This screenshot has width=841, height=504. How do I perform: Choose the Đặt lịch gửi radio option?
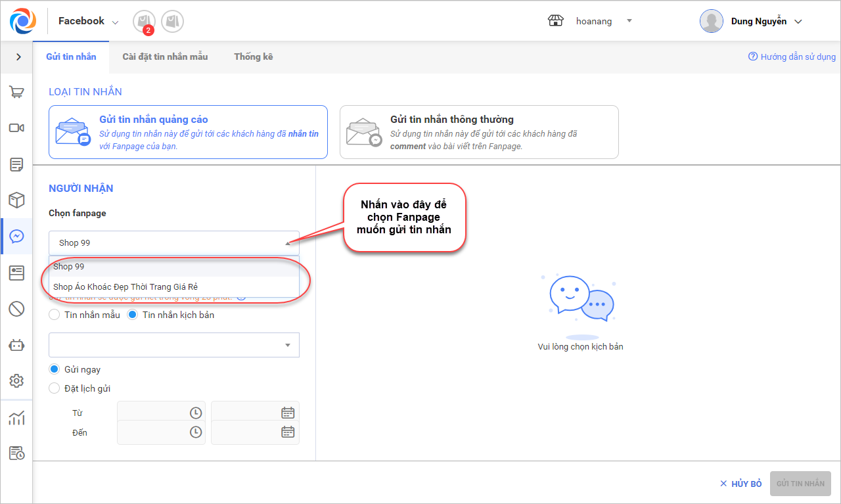pyautogui.click(x=55, y=388)
